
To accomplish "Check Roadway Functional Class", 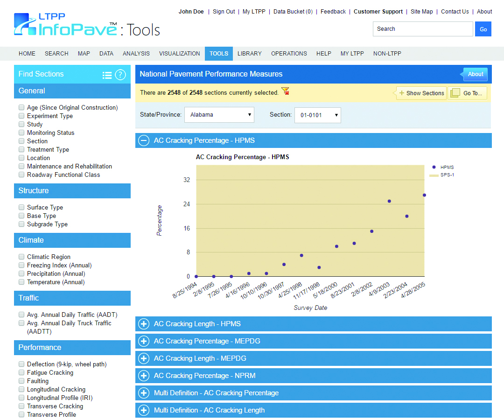I will tap(21, 175).
